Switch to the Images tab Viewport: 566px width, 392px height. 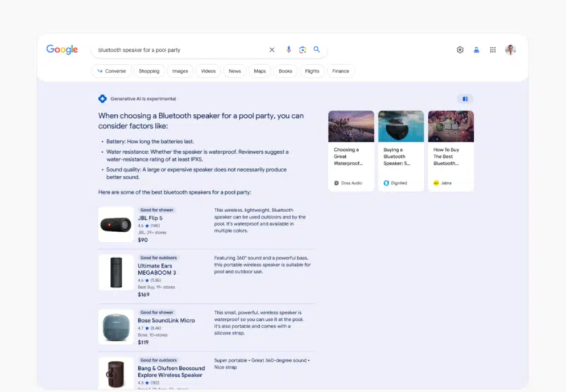180,71
